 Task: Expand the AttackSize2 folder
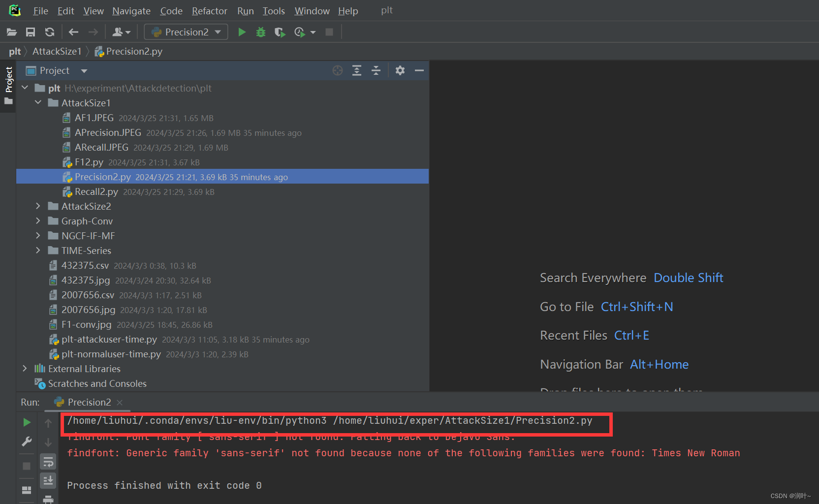tap(38, 206)
